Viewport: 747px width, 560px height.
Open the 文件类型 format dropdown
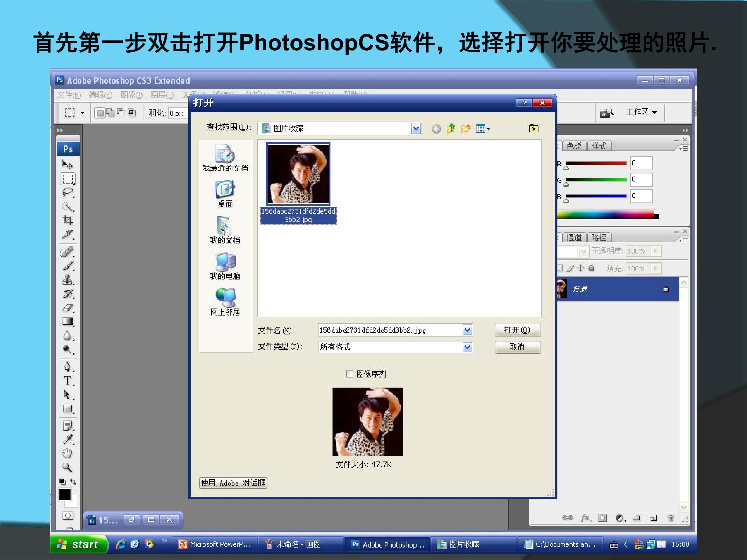coord(467,347)
